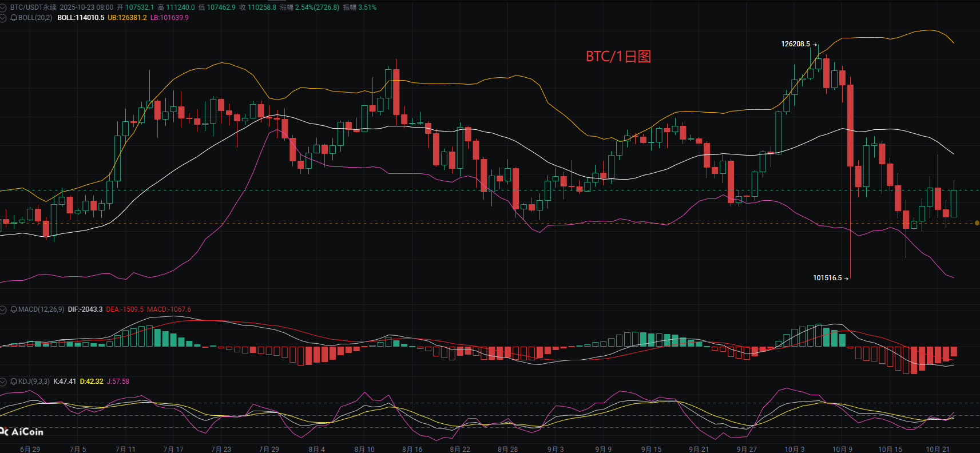Image resolution: width=980 pixels, height=453 pixels.
Task: Click the MACD indicator alert bell icon
Action: click(x=14, y=309)
